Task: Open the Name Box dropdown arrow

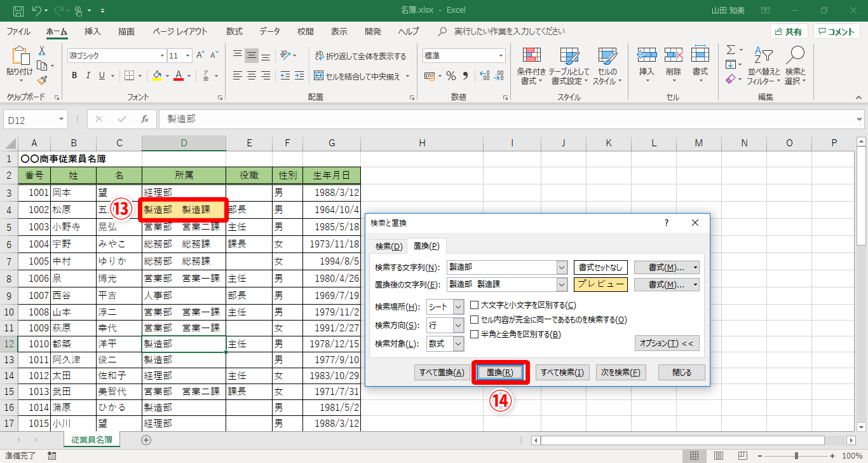Action: click(61, 119)
